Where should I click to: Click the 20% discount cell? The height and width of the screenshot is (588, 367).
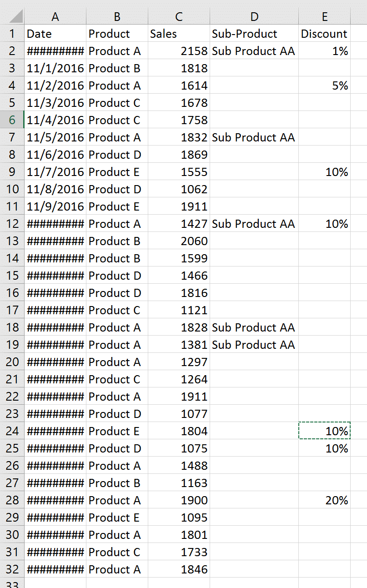pyautogui.click(x=324, y=500)
